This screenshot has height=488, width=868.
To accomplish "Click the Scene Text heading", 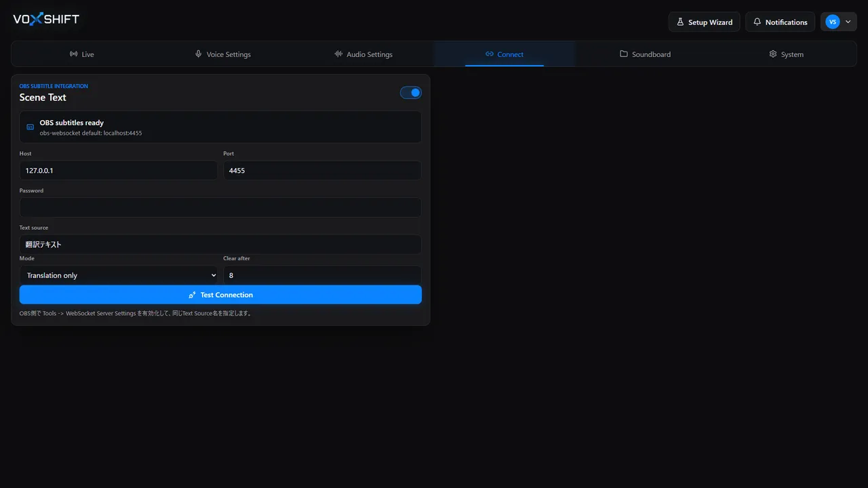I will (43, 98).
